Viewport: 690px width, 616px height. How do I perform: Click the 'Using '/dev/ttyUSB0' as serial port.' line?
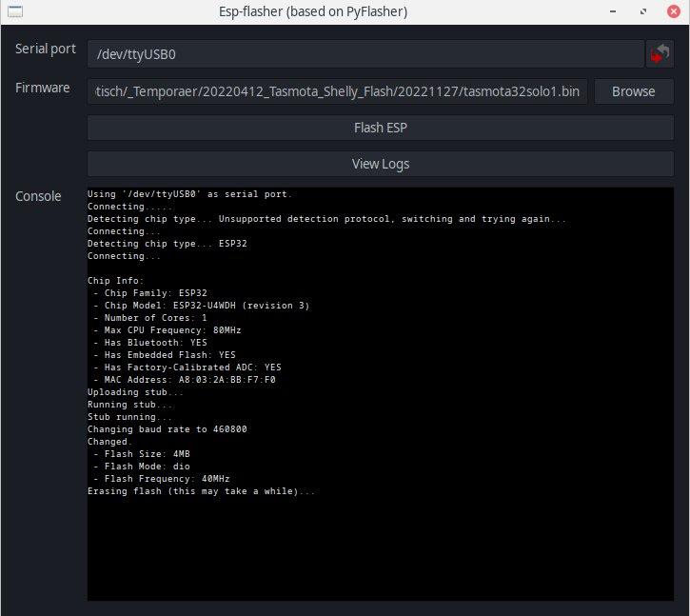tap(189, 193)
